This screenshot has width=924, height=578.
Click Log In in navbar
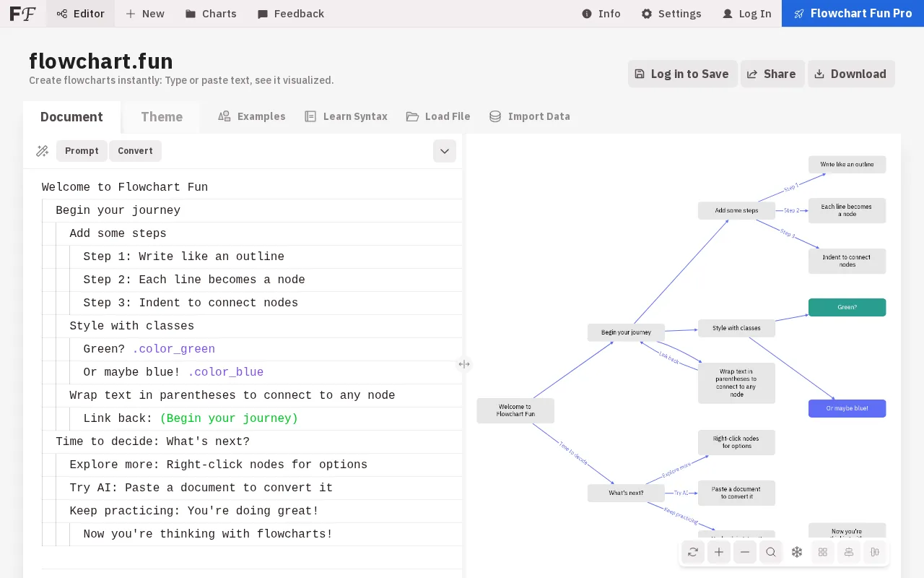(x=747, y=14)
